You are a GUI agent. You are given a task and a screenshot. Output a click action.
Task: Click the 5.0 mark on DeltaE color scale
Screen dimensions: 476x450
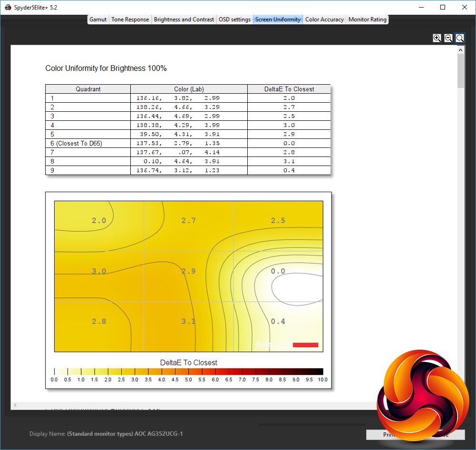click(x=188, y=380)
